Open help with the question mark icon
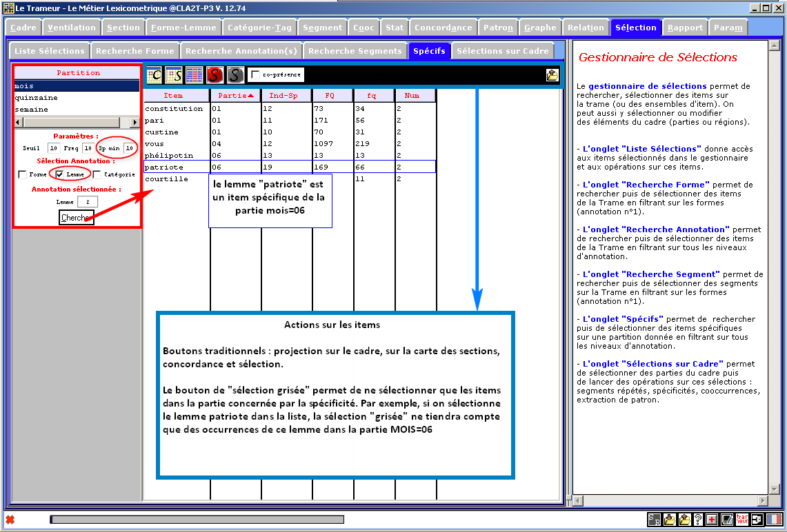Screen dimensions: 787x532 pyautogui.click(x=697, y=520)
